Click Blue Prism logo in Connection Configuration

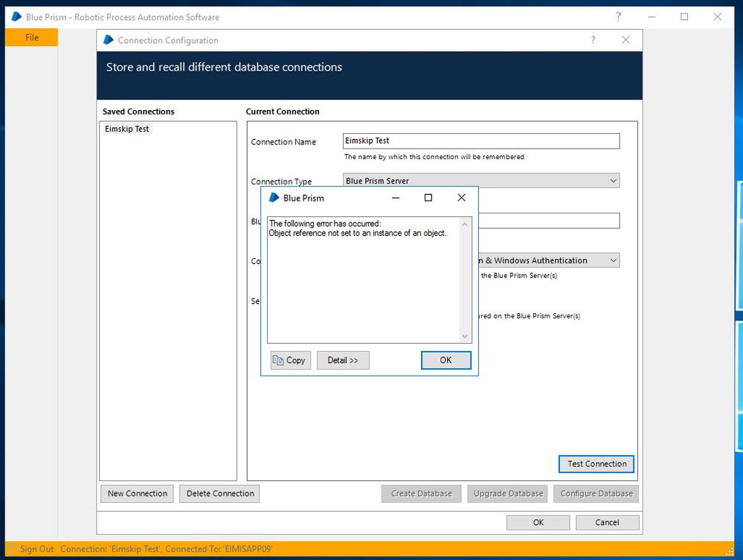(x=109, y=40)
